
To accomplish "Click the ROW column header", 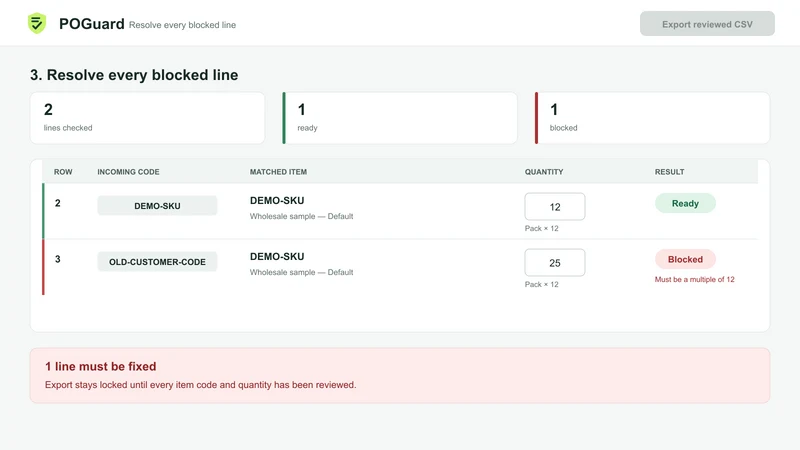I will (63, 172).
